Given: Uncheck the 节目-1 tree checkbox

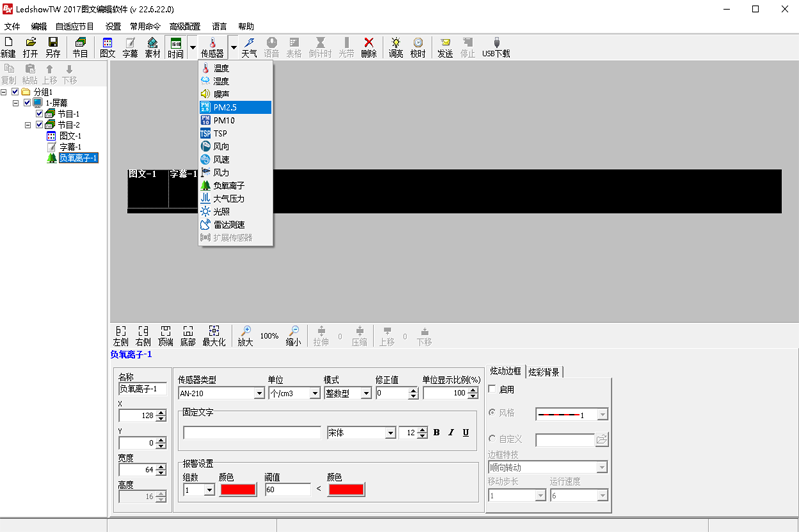Looking at the screenshot, I should click(x=39, y=114).
